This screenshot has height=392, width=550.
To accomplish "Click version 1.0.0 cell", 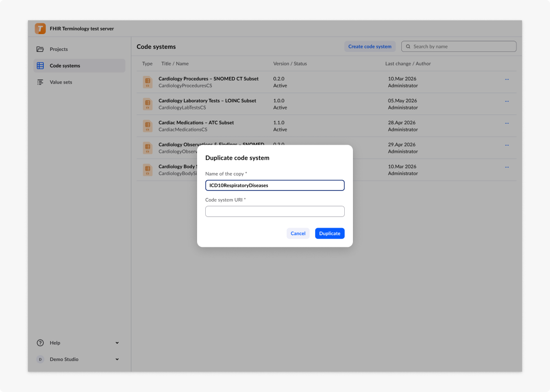I will (x=279, y=101).
